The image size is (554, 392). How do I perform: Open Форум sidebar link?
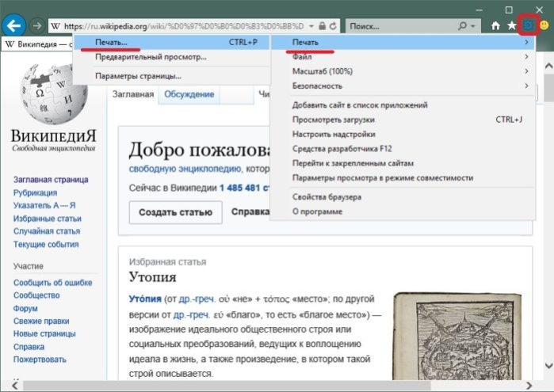25,308
